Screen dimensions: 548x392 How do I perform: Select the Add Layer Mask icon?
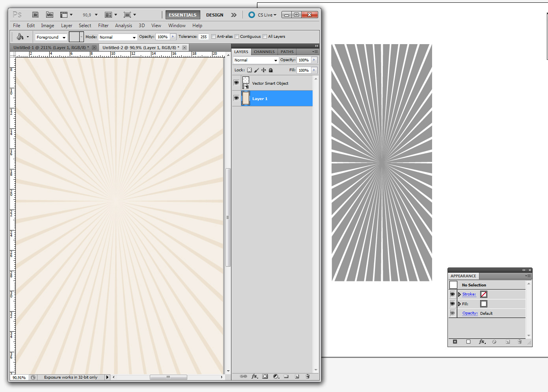tap(265, 376)
